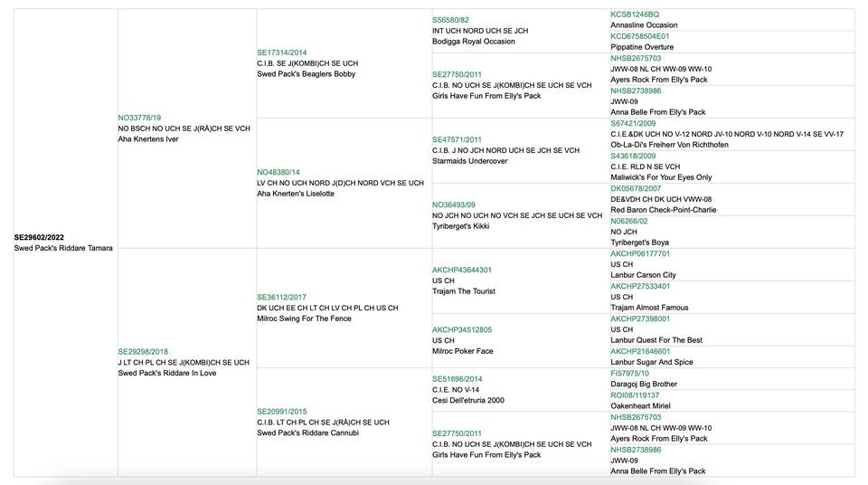Select title line INT UCH NORD UCH SE JCH
The height and width of the screenshot is (485, 868).
pos(480,31)
